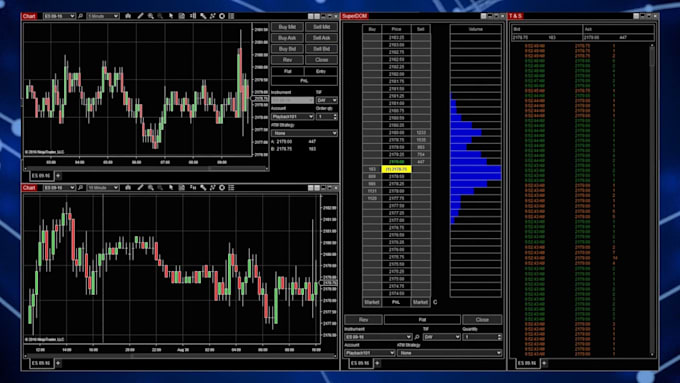Open properties circle icon in bottom chart

coord(222,187)
